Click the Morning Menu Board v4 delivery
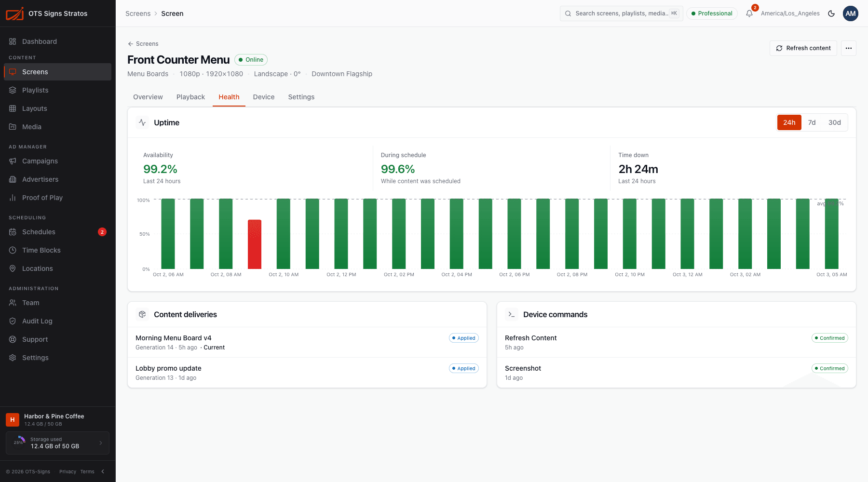868x482 pixels. (307, 342)
